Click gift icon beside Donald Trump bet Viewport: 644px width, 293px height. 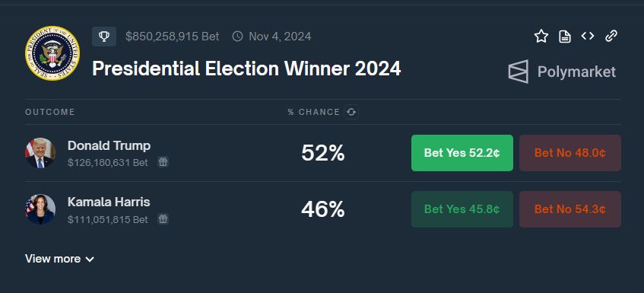pyautogui.click(x=163, y=162)
